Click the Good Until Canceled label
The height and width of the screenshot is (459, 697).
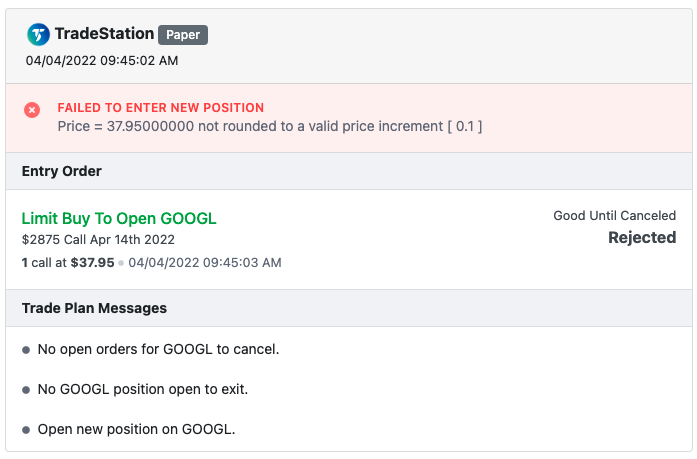pos(614,216)
